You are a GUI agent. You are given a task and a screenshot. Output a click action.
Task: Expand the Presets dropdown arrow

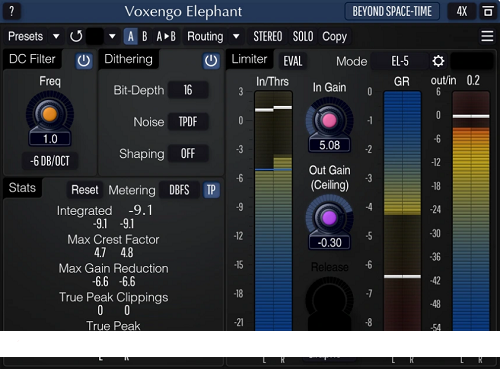tap(56, 36)
